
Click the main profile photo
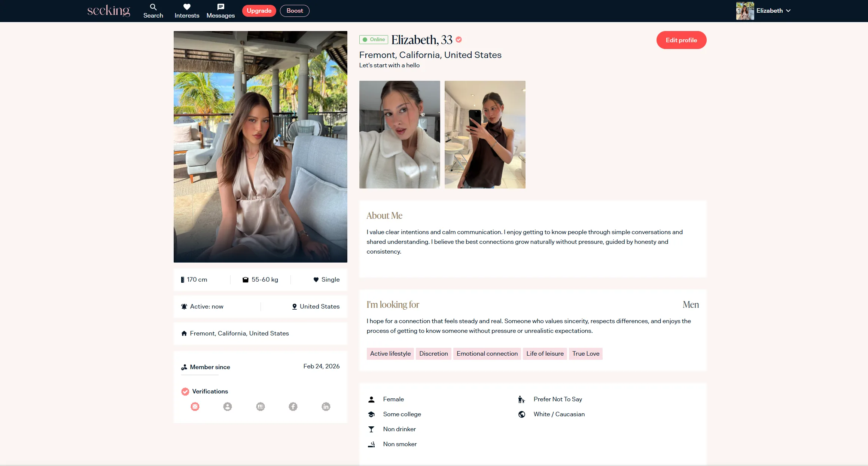click(260, 147)
